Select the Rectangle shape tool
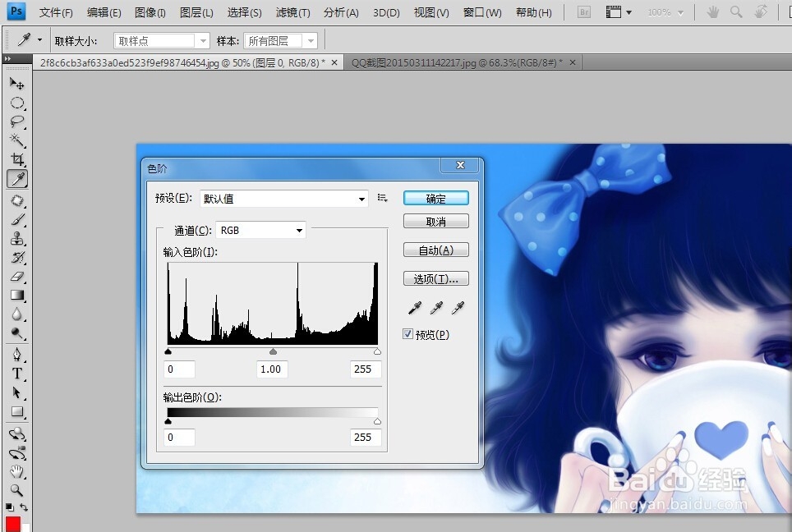This screenshot has width=792, height=532. [16, 412]
